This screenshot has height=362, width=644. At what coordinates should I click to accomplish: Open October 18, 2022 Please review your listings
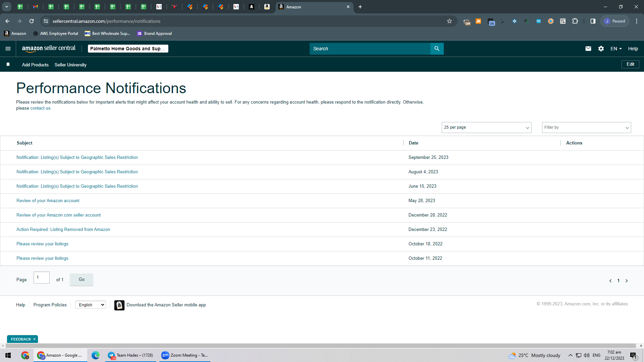(42, 244)
